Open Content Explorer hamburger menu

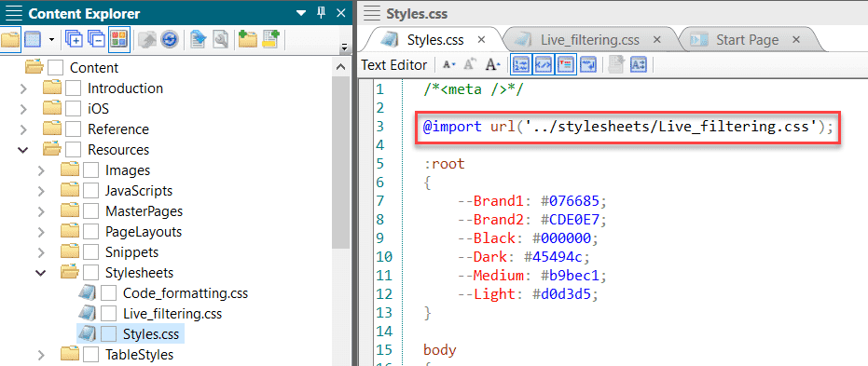(x=13, y=13)
